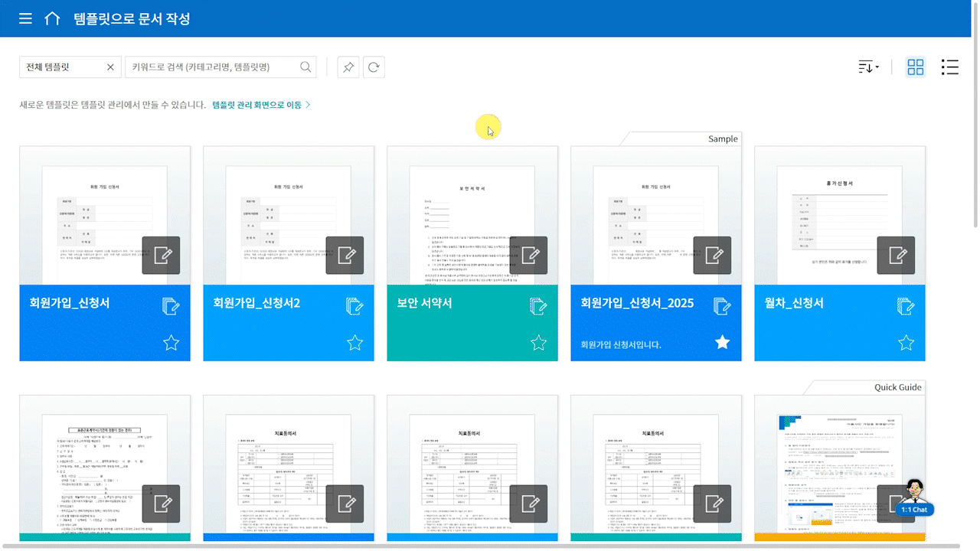This screenshot has width=980, height=551.
Task: Click bulk create icon on 보안 서약서
Action: click(x=538, y=306)
